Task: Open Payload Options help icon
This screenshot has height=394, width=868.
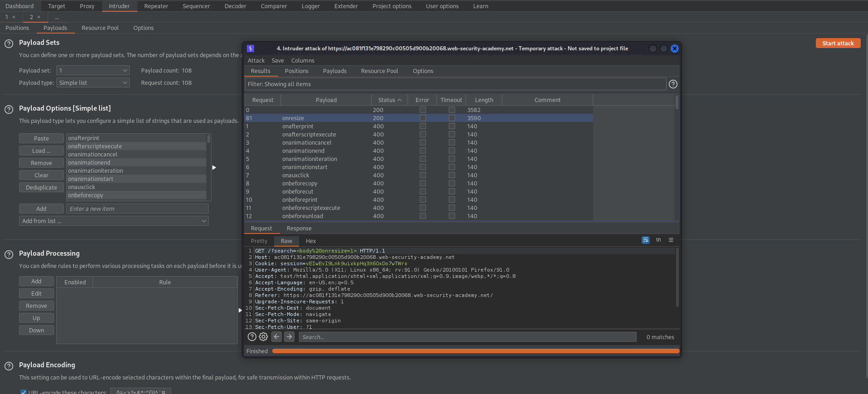Action: [9, 110]
